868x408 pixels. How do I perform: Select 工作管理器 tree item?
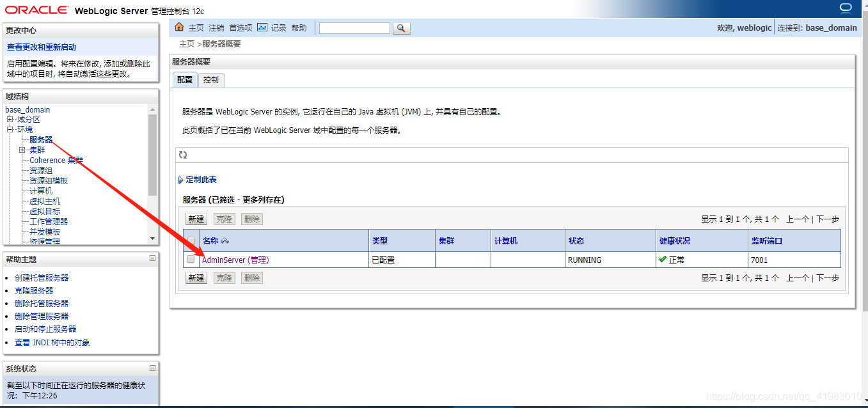[x=49, y=222]
